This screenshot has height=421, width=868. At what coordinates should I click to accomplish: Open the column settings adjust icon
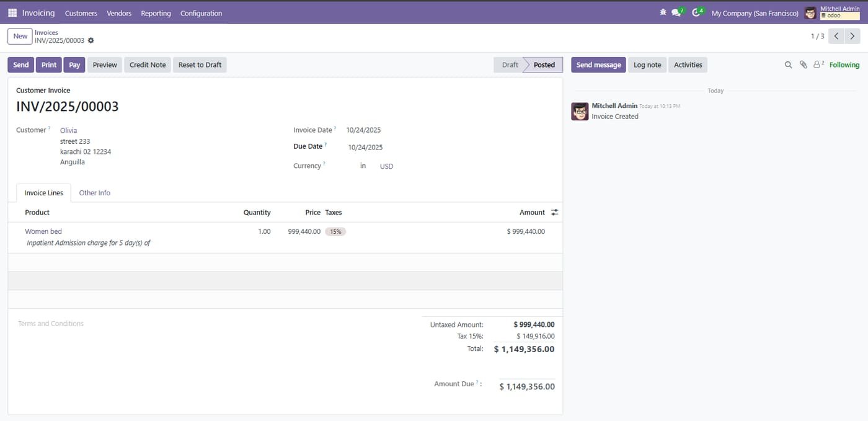tap(554, 212)
